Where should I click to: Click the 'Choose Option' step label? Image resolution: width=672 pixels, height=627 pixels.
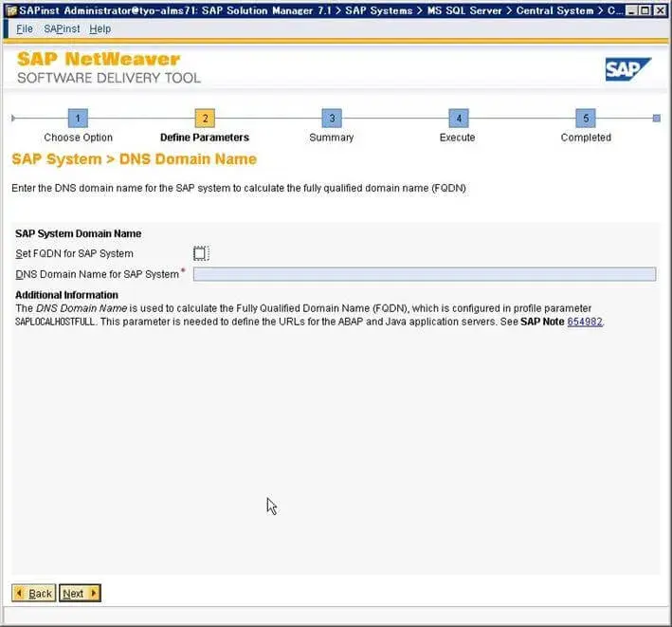78,138
